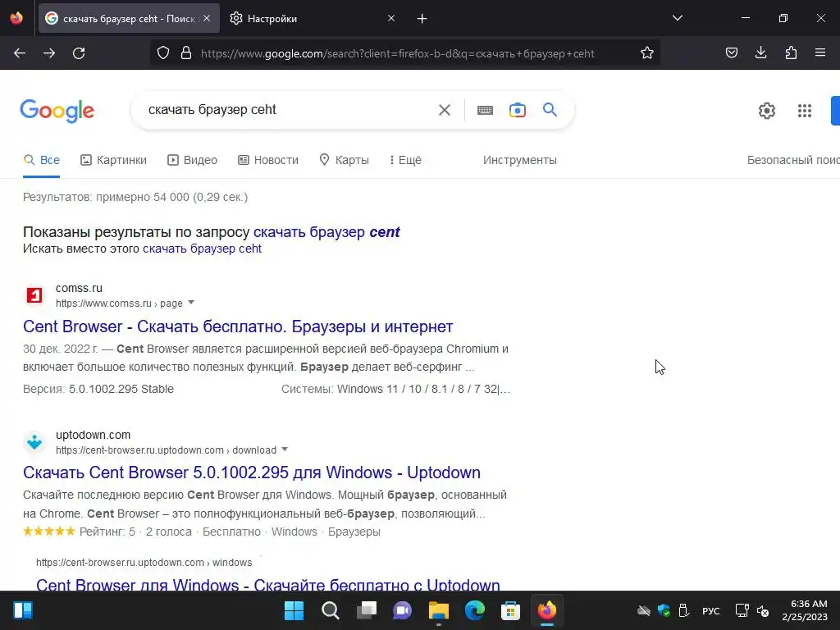
Task: Click the РУС language indicator
Action: [x=711, y=610]
